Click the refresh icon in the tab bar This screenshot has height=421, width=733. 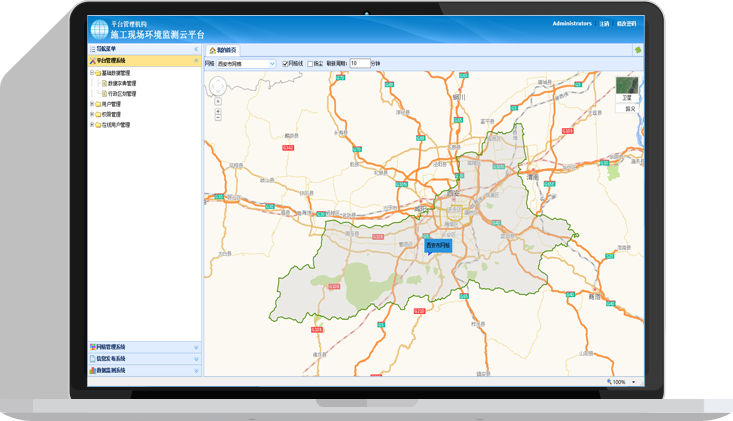(638, 50)
